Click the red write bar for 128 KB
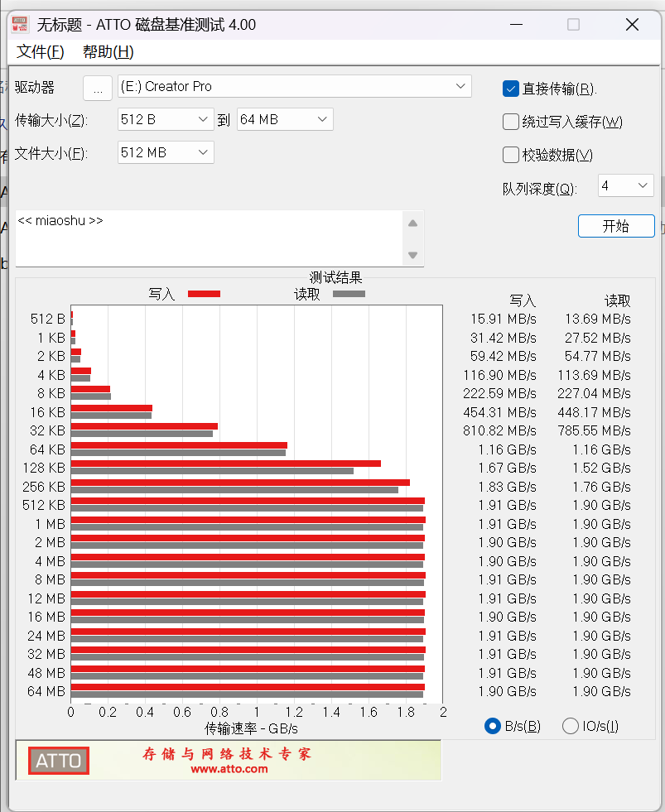The width and height of the screenshot is (665, 812). [x=226, y=464]
